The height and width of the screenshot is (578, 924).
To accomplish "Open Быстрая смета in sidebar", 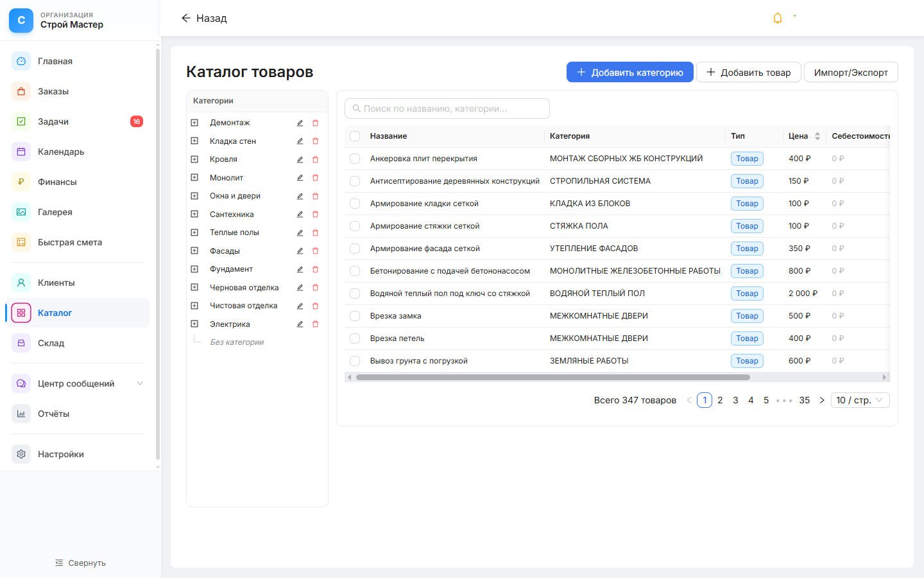I will (78, 242).
